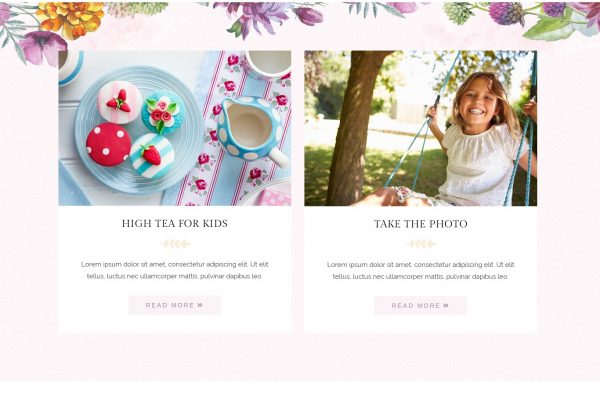Open the girl on swing thumbnail image
600x416 pixels.
point(420,128)
